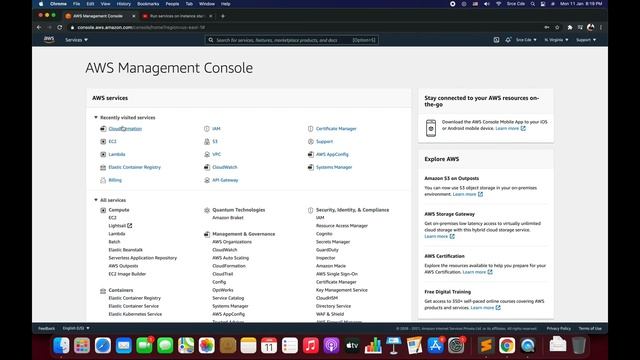Open Elastic Container Registry recent link
This screenshot has height=360, width=640.
(135, 167)
